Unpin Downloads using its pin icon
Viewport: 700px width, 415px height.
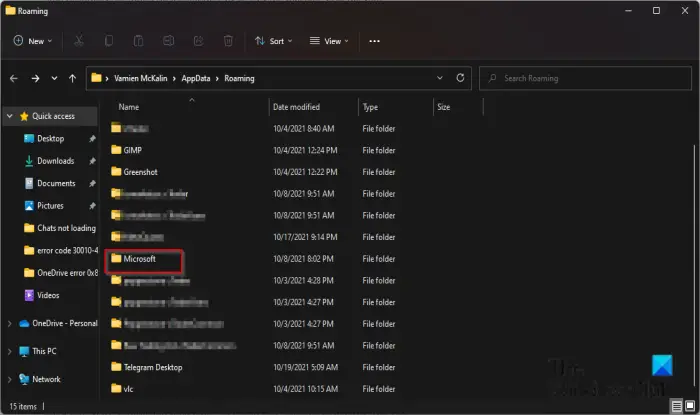(x=92, y=161)
